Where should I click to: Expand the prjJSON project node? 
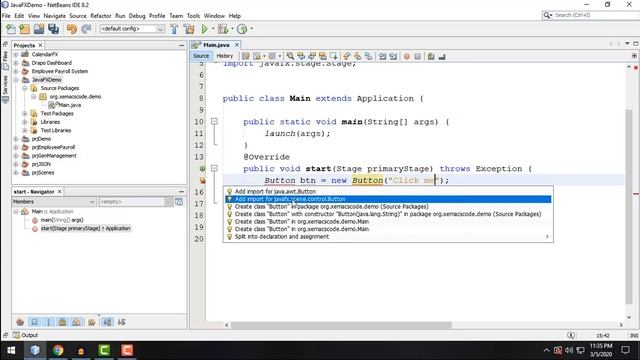[x=16, y=164]
